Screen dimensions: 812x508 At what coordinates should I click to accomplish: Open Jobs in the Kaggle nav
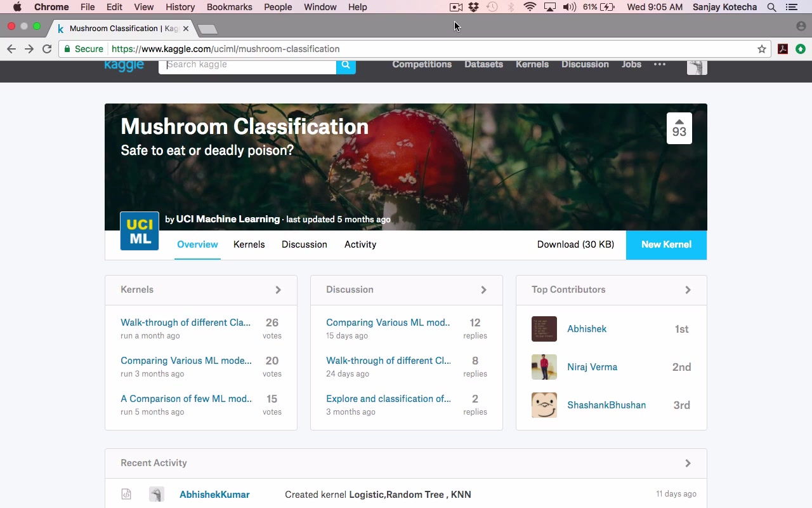[x=631, y=64]
